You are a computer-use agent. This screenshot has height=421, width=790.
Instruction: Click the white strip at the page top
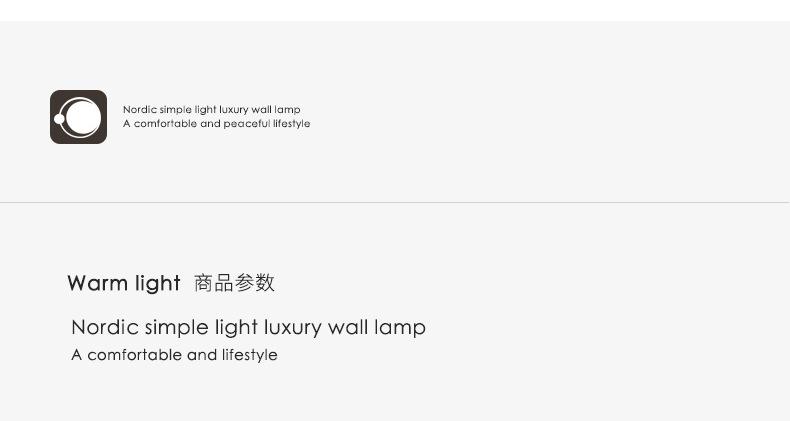tap(395, 10)
